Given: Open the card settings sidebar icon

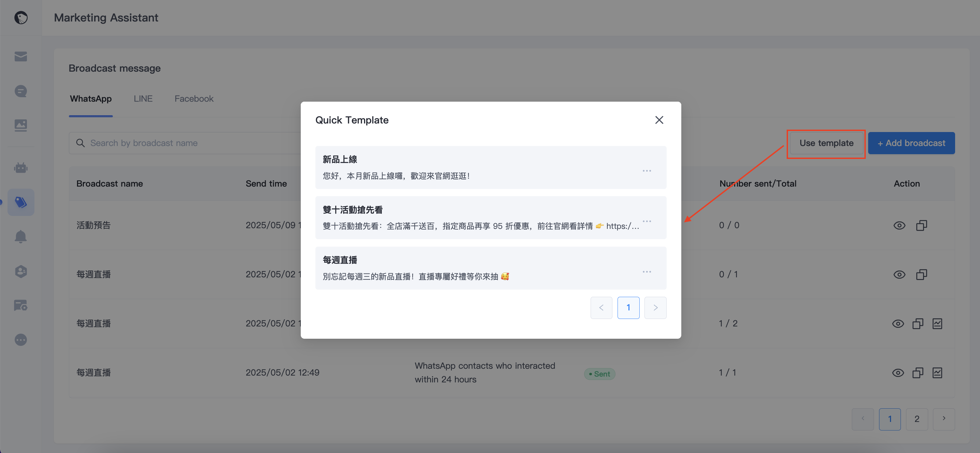Looking at the screenshot, I should (21, 305).
